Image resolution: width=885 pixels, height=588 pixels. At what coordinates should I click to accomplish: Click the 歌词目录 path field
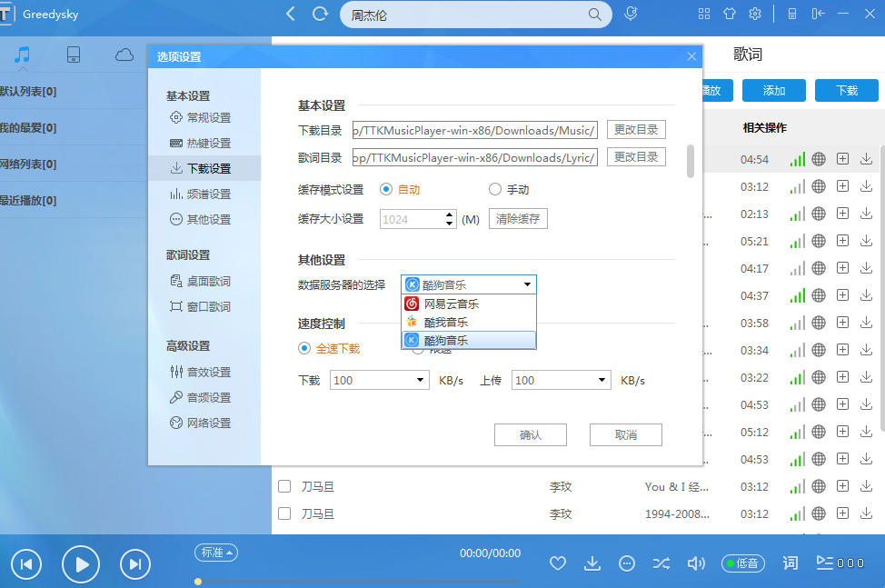pos(474,157)
